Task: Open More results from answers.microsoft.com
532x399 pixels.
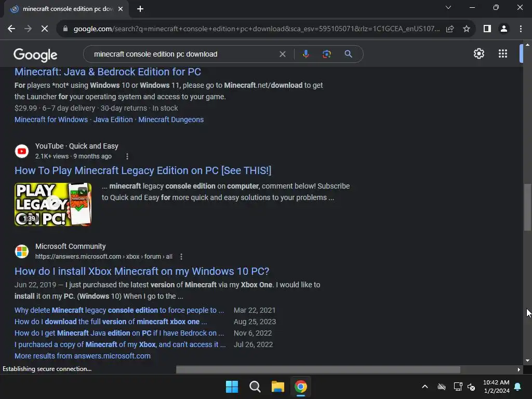Action: point(83,356)
